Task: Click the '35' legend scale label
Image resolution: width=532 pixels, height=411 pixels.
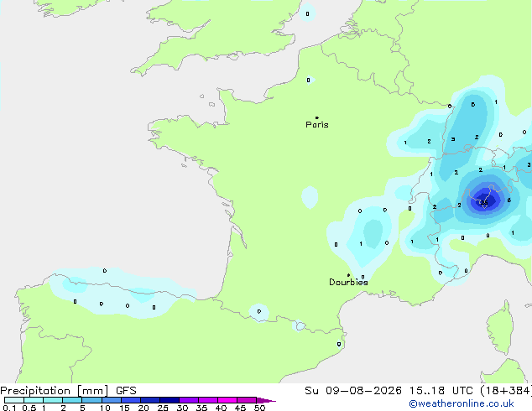Action: point(201,408)
